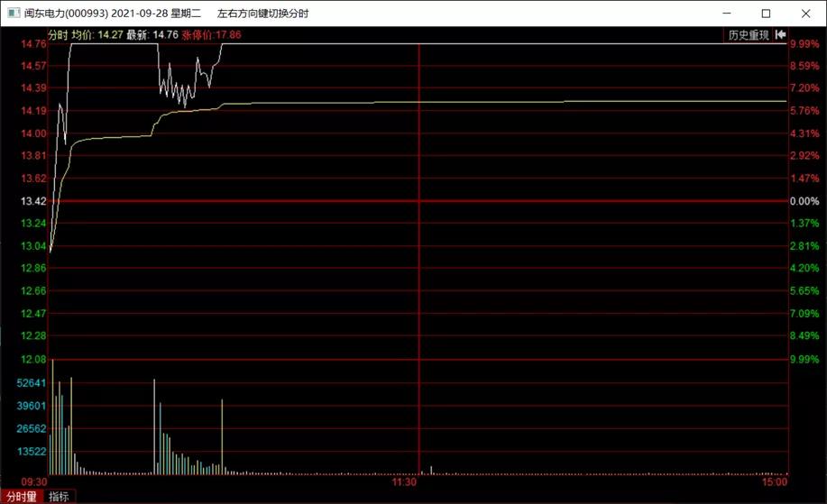Minimize the stock chart window
Screen dimensions: 827x504
click(x=727, y=14)
